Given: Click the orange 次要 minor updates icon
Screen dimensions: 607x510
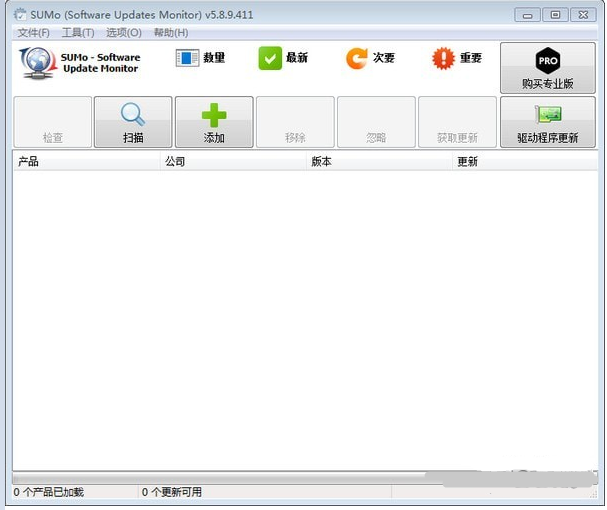Looking at the screenshot, I should click(356, 58).
